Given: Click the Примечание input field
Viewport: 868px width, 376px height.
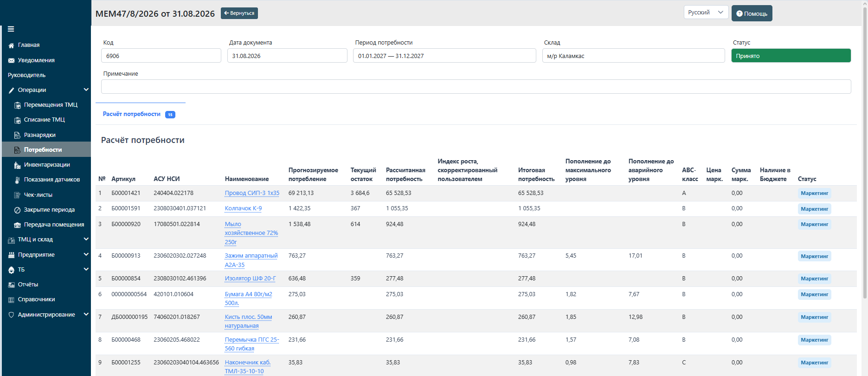Looking at the screenshot, I should click(x=476, y=86).
